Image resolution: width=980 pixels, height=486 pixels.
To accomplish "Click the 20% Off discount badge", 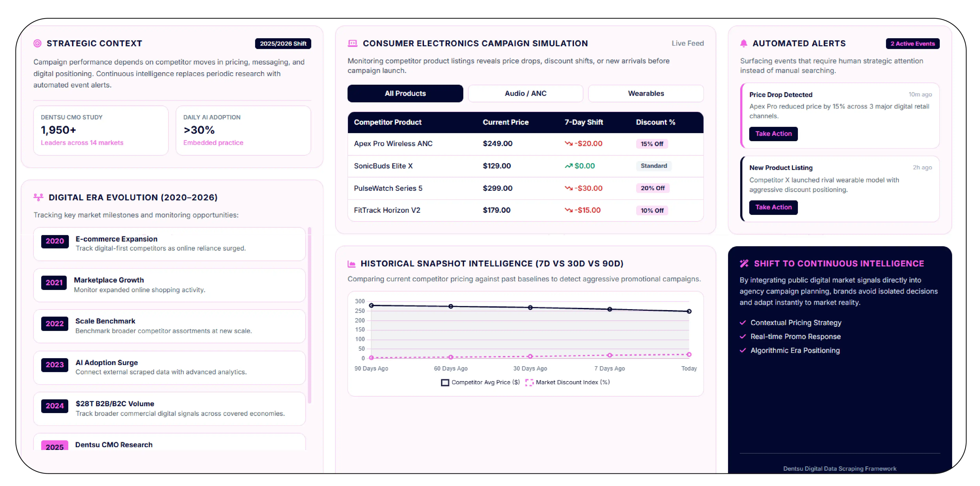I will pyautogui.click(x=652, y=188).
